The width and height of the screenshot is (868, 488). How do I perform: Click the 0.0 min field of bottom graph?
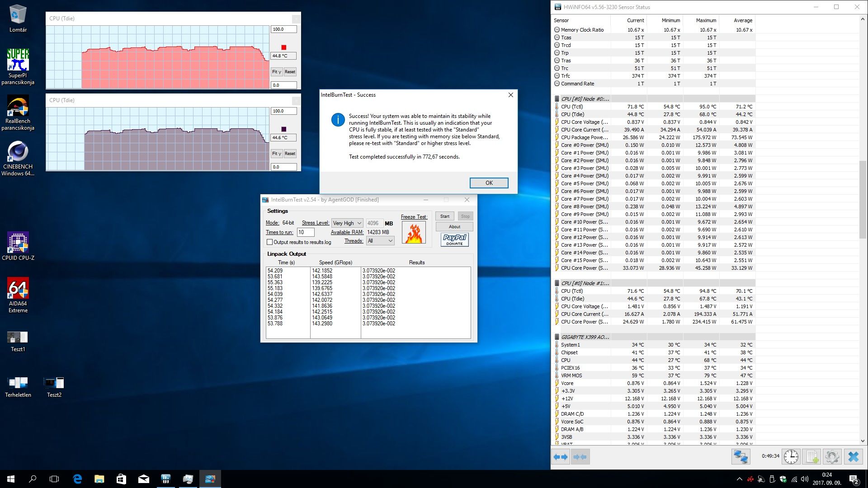(x=284, y=167)
